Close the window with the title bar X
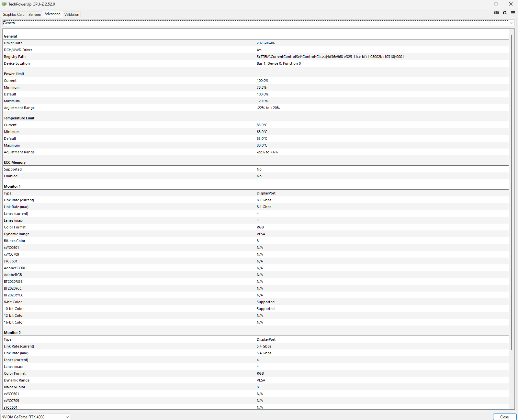Screen dimensions: 518x420 pos(511,4)
